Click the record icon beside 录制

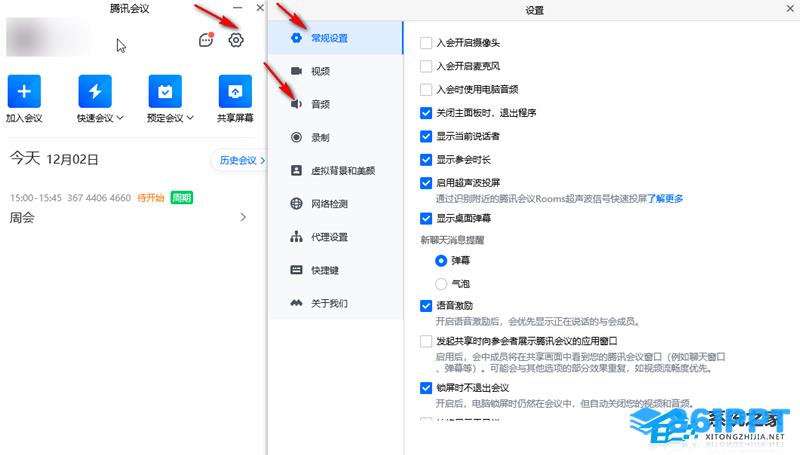(x=296, y=137)
